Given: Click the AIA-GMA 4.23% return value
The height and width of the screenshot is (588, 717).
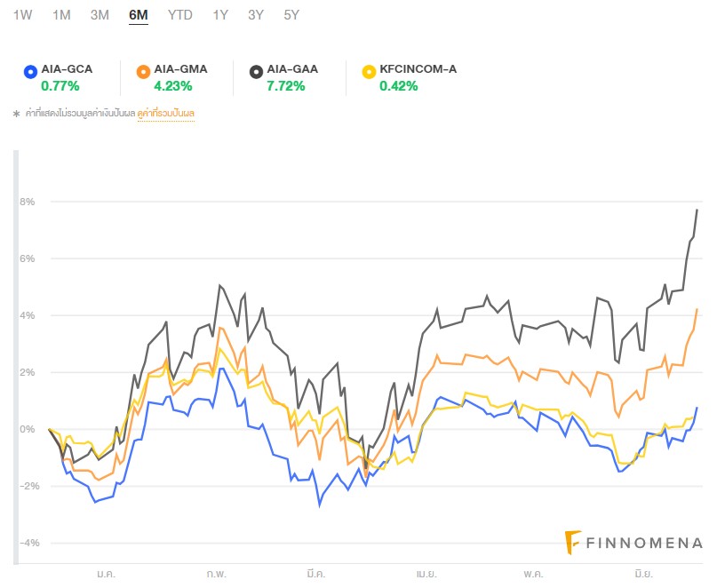Looking at the screenshot, I should tap(172, 86).
